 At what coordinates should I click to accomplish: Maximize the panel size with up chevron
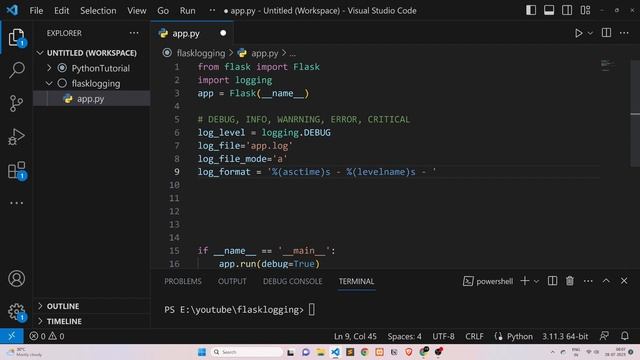click(606, 281)
